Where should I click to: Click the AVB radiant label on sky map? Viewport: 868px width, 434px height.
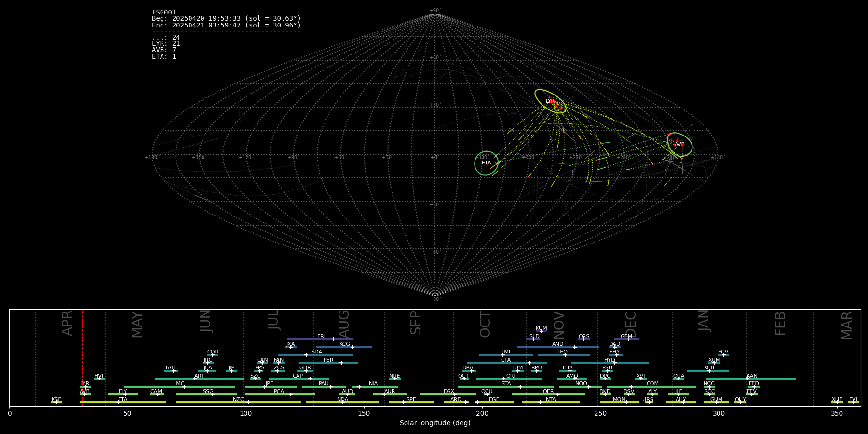[679, 145]
